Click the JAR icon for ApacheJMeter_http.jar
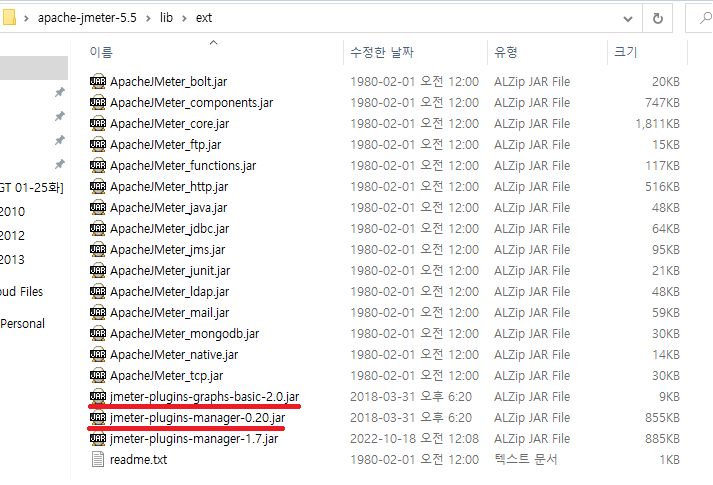Image resolution: width=713 pixels, height=485 pixels. click(98, 186)
